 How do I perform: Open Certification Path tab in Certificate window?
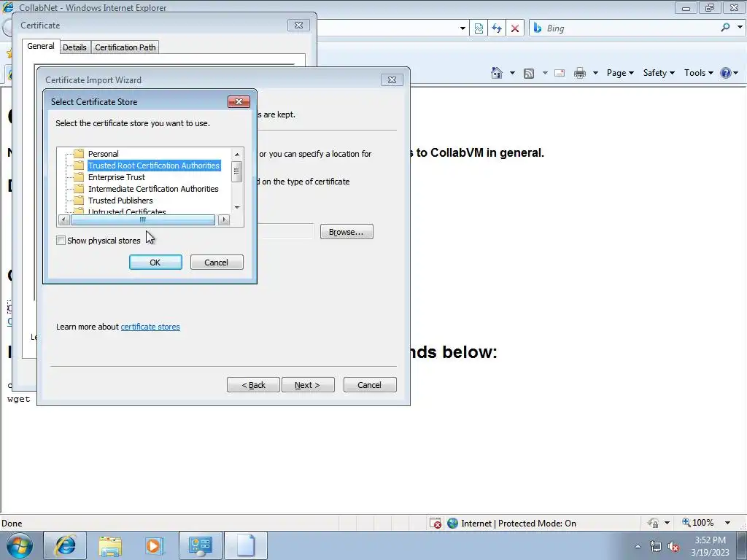pyautogui.click(x=125, y=47)
